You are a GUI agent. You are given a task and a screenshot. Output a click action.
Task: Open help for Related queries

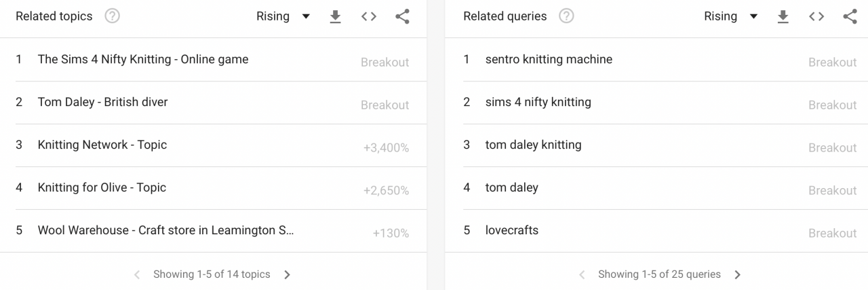tap(566, 16)
